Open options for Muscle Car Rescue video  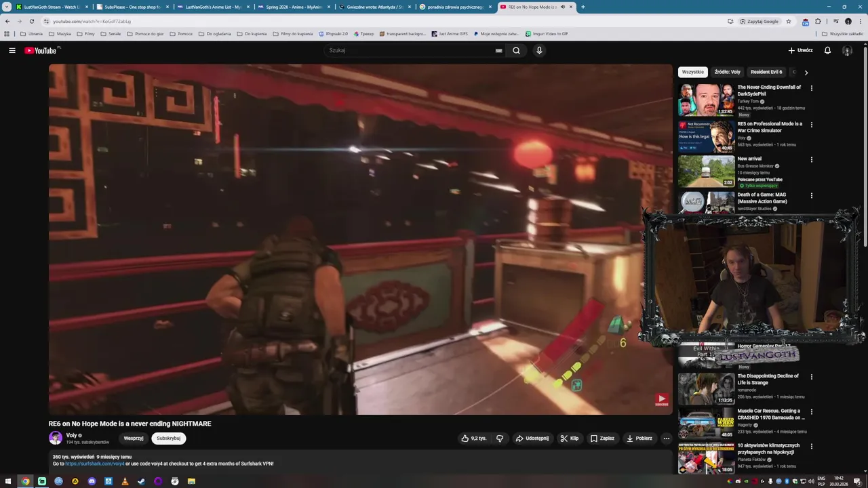811,411
